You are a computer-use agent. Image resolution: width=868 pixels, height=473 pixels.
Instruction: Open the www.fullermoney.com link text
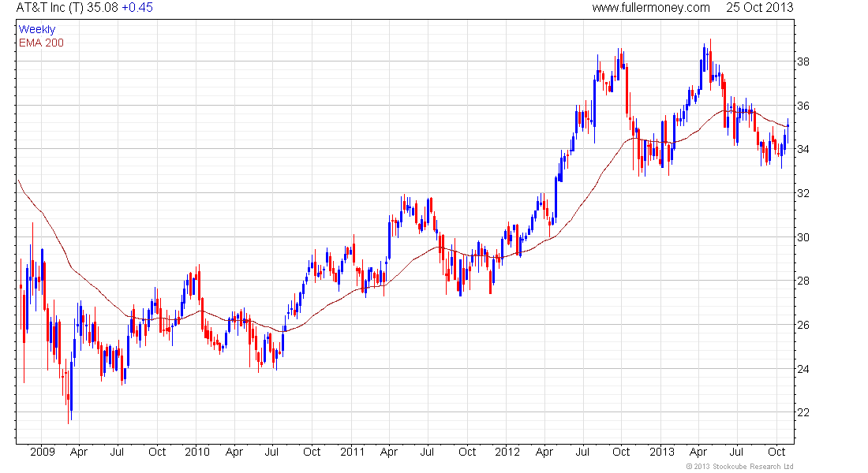(651, 8)
